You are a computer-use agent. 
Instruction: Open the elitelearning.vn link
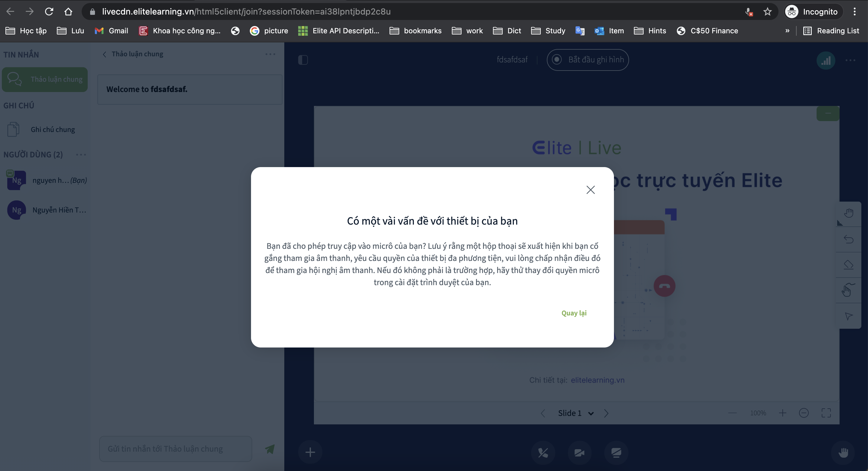click(x=597, y=380)
